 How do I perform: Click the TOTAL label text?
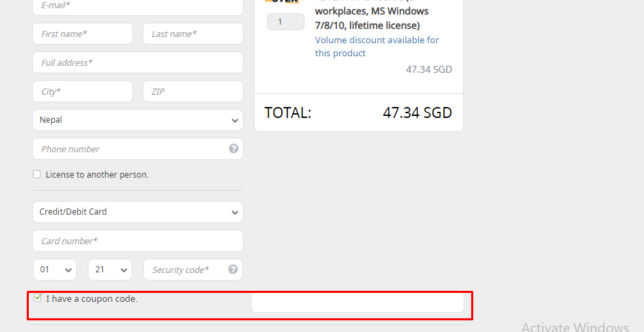coord(288,112)
